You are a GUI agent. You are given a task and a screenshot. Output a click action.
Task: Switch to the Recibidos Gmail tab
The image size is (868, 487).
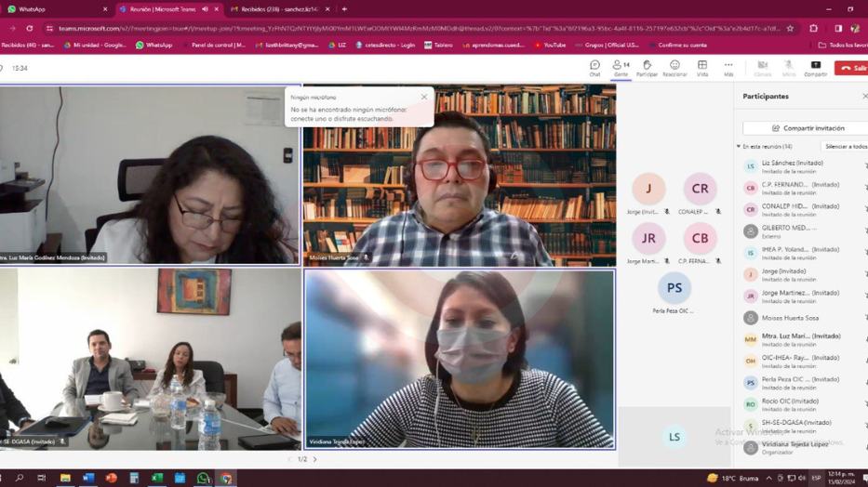click(274, 9)
